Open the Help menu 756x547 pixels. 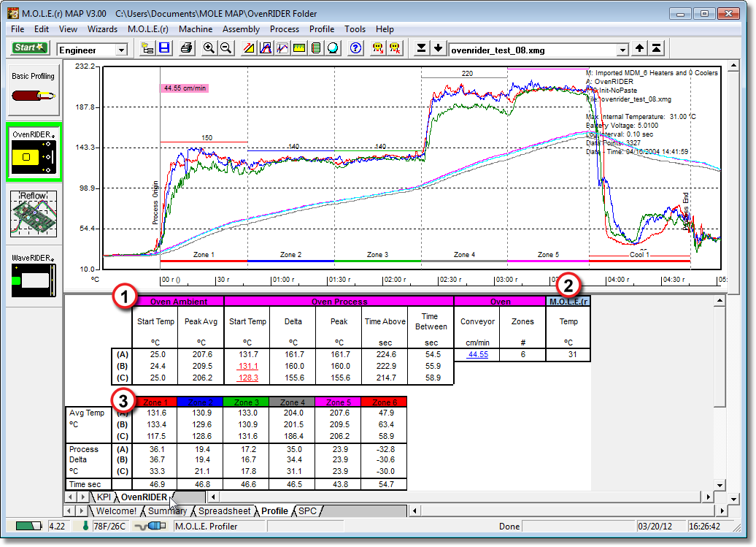[x=385, y=29]
